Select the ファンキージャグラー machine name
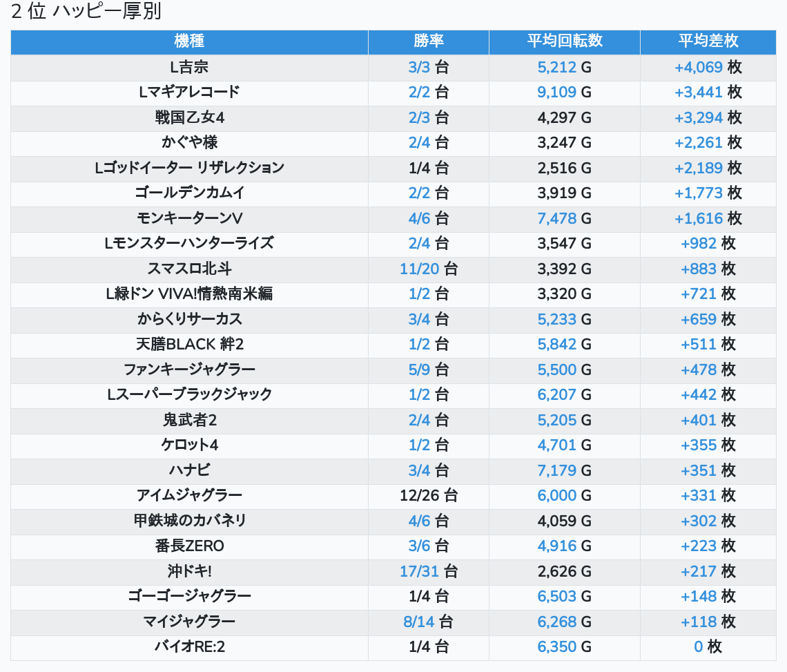 point(189,369)
